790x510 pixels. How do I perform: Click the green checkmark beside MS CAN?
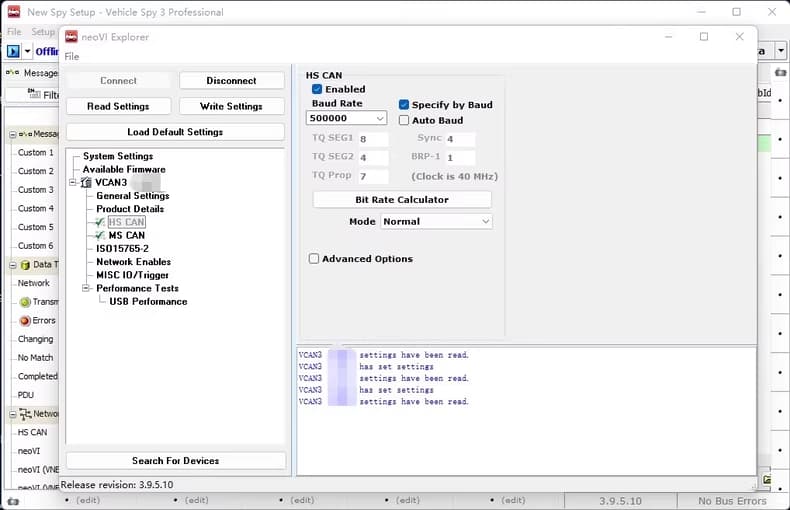coord(100,236)
